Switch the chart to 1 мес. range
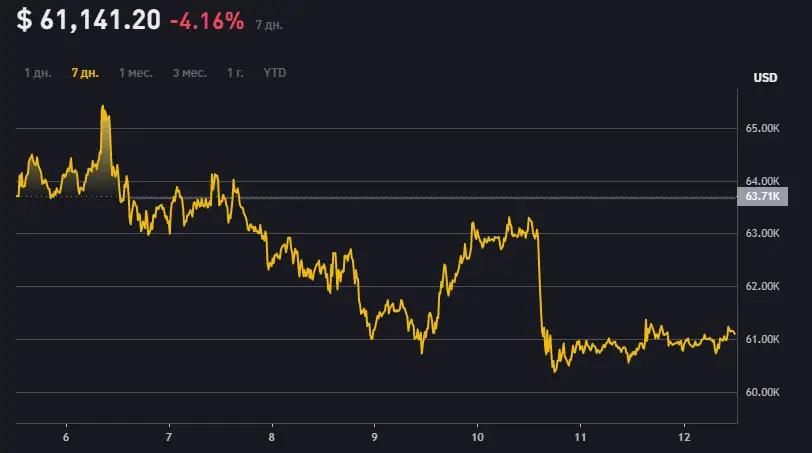812x453 pixels. [136, 73]
